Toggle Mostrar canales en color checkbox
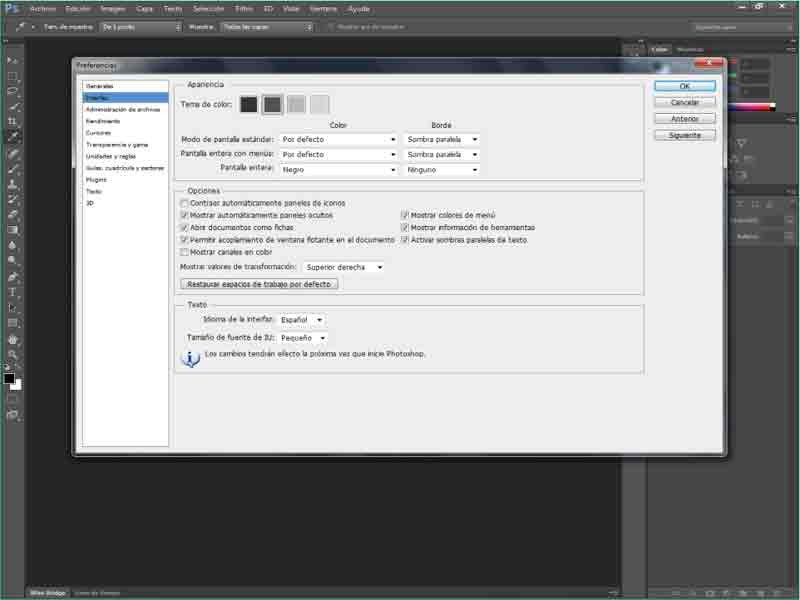 pyautogui.click(x=184, y=252)
